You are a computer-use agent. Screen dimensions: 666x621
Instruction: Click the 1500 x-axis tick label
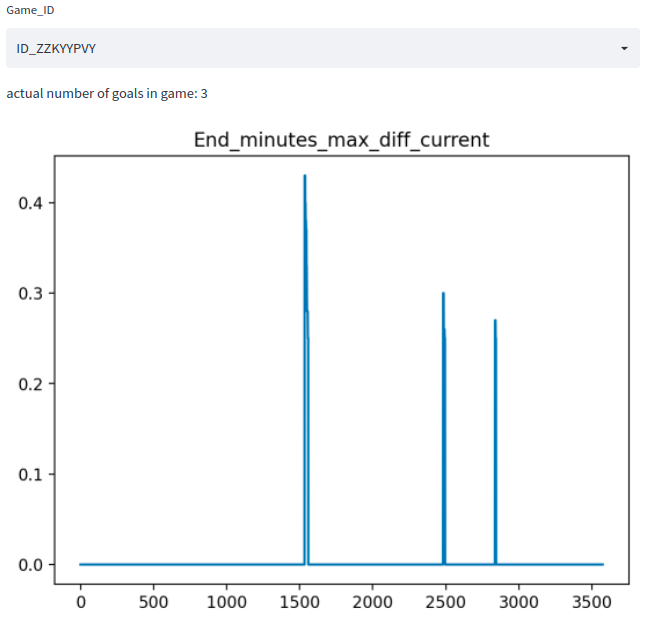[x=299, y=603]
